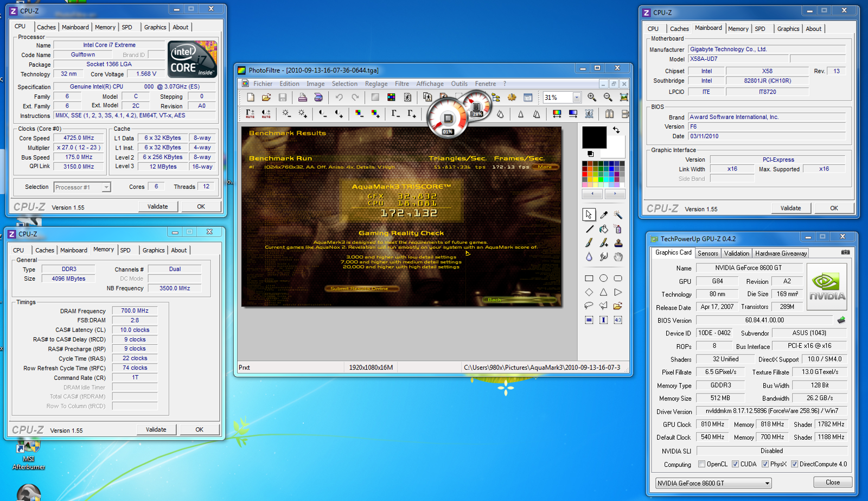The height and width of the screenshot is (501, 868).
Task: Open the Reglage menu
Action: click(x=376, y=84)
